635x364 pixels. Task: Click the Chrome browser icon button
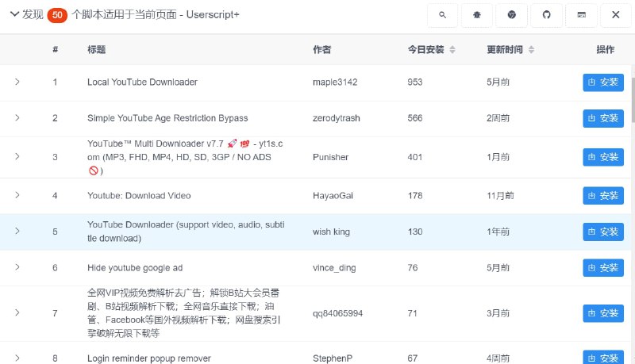click(x=512, y=15)
